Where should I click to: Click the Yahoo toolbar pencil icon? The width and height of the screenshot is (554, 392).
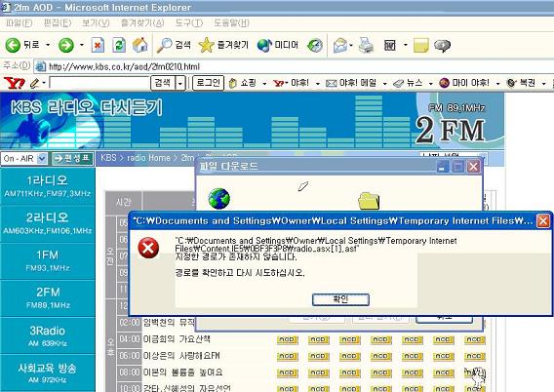coord(34,83)
